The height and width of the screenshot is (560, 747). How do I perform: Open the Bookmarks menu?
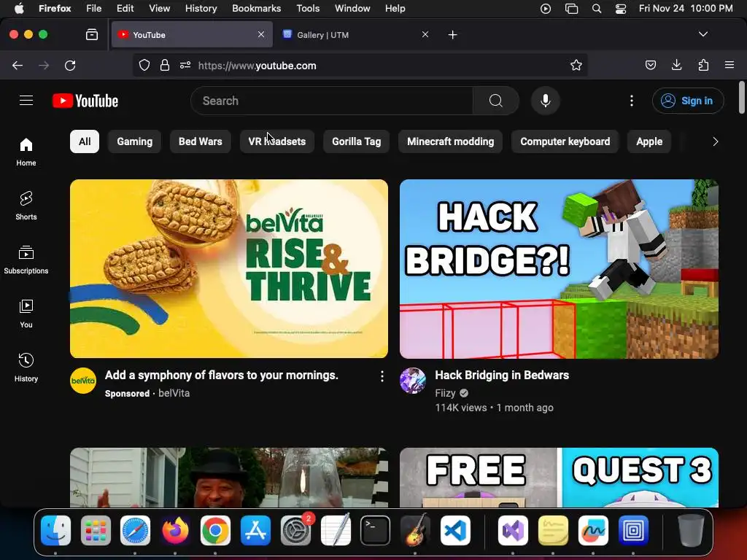pos(256,8)
